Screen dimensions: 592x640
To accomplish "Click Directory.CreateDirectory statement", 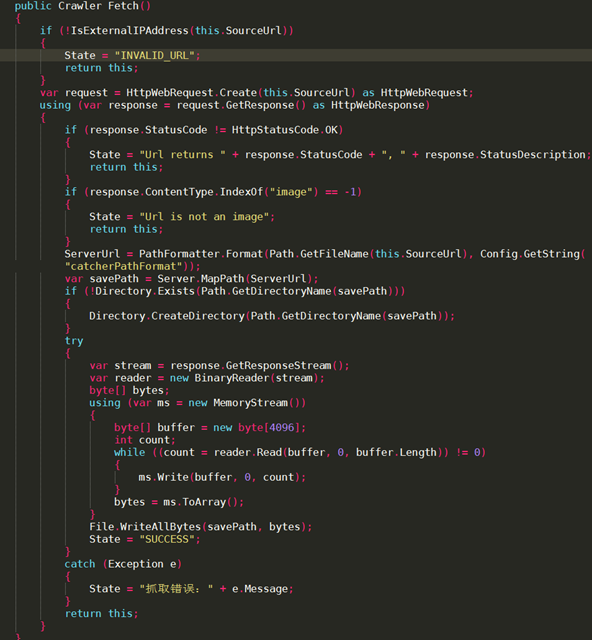I will 272,316.
